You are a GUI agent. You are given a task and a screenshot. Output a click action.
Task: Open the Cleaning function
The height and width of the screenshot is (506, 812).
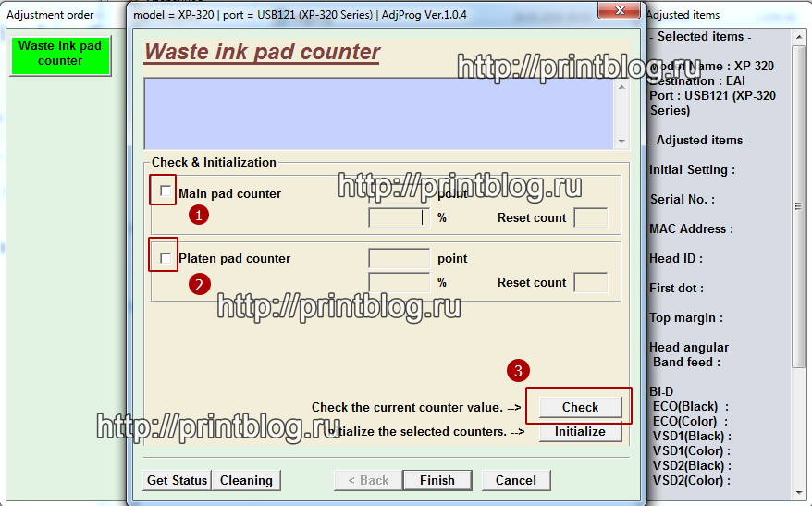(246, 480)
